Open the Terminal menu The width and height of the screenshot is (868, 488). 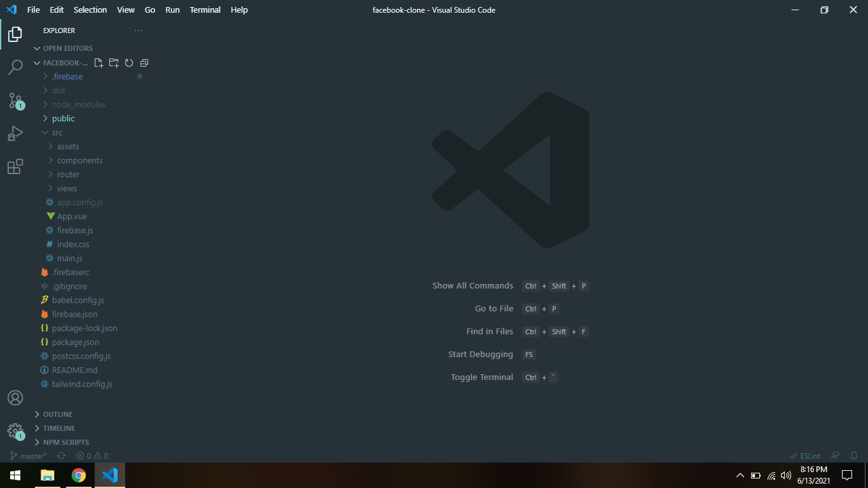[205, 10]
